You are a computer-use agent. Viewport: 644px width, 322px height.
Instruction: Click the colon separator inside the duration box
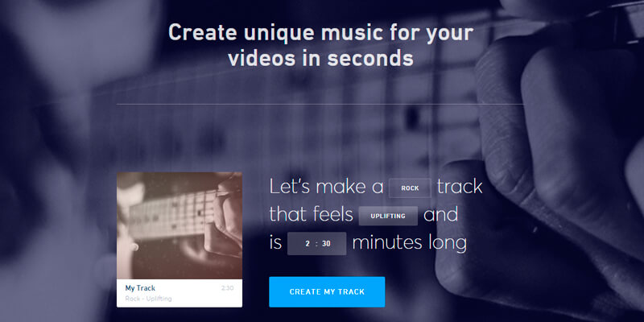tap(316, 244)
